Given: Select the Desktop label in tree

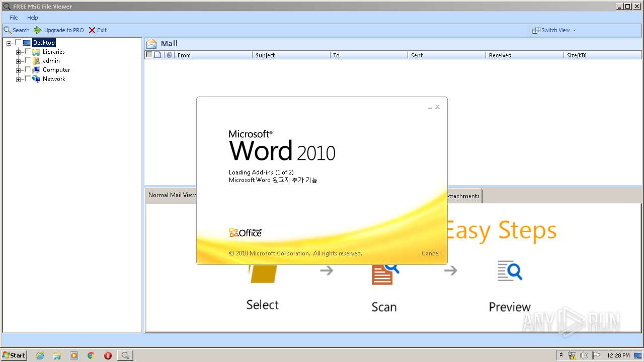Looking at the screenshot, I should [x=44, y=43].
